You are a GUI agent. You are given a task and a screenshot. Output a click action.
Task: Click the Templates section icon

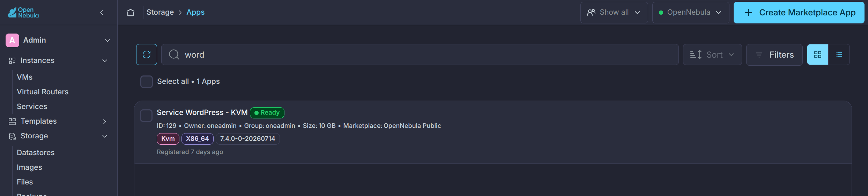point(12,121)
